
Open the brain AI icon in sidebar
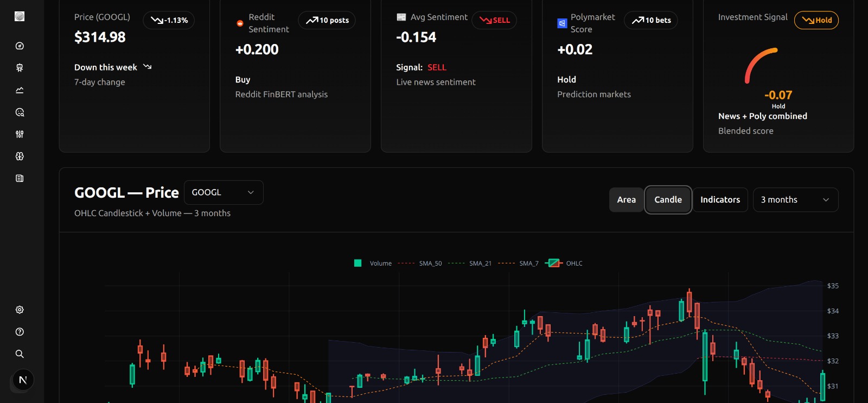[20, 156]
